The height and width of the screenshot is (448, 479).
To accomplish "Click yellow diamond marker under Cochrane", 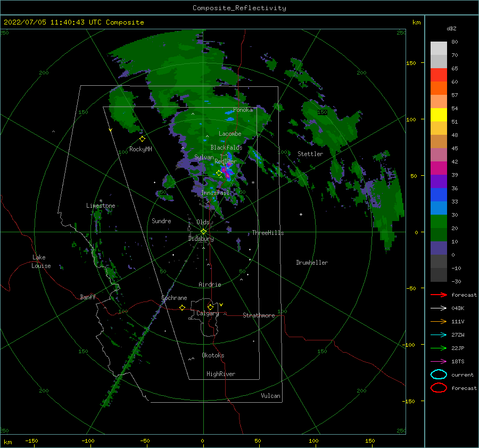I will 183,307.
